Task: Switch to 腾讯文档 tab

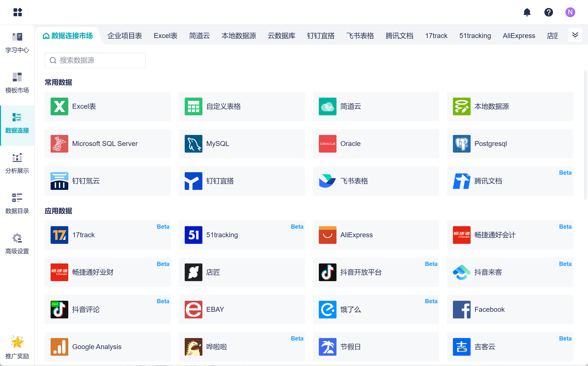Action: pyautogui.click(x=399, y=36)
